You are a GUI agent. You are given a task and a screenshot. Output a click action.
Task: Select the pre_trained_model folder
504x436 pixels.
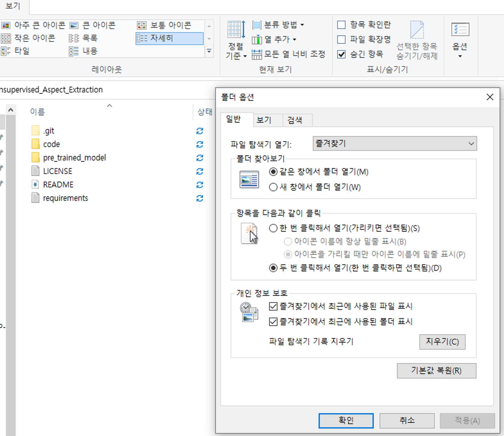pos(74,158)
